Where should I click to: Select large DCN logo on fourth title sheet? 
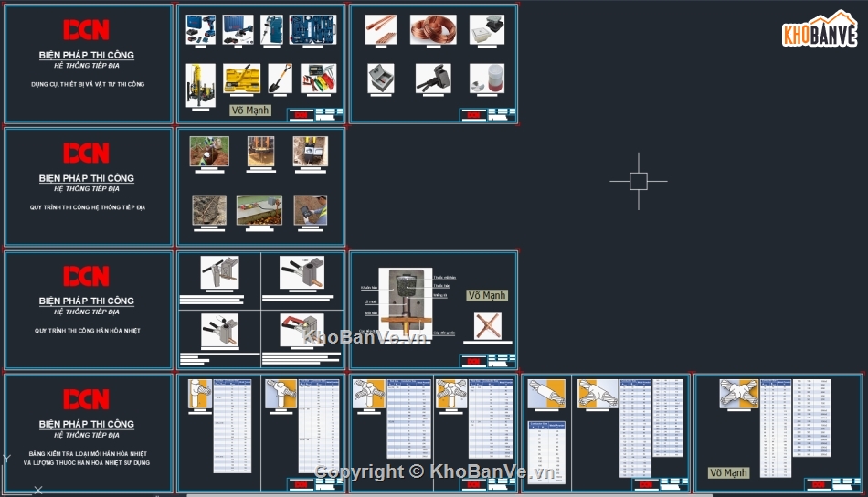tap(87, 399)
